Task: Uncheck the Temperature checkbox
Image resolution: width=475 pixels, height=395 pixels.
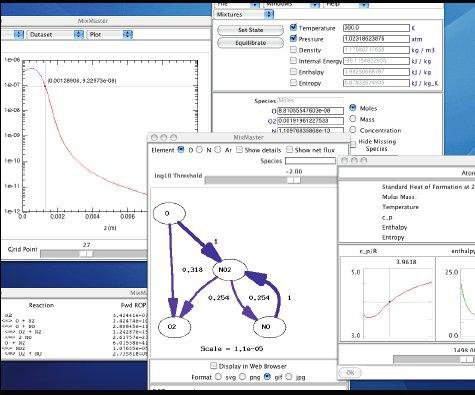Action: [293, 28]
